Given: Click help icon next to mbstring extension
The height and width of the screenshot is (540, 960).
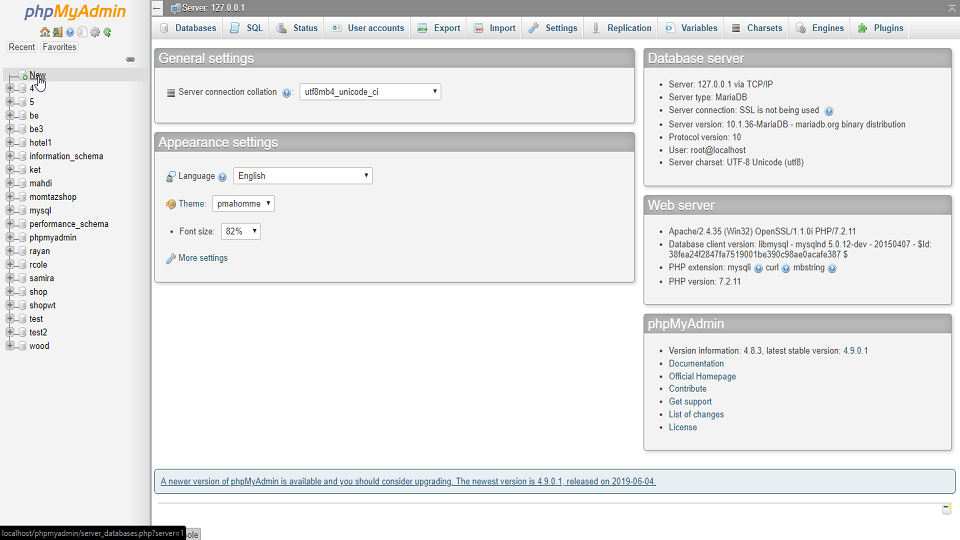Looking at the screenshot, I should pos(832,269).
